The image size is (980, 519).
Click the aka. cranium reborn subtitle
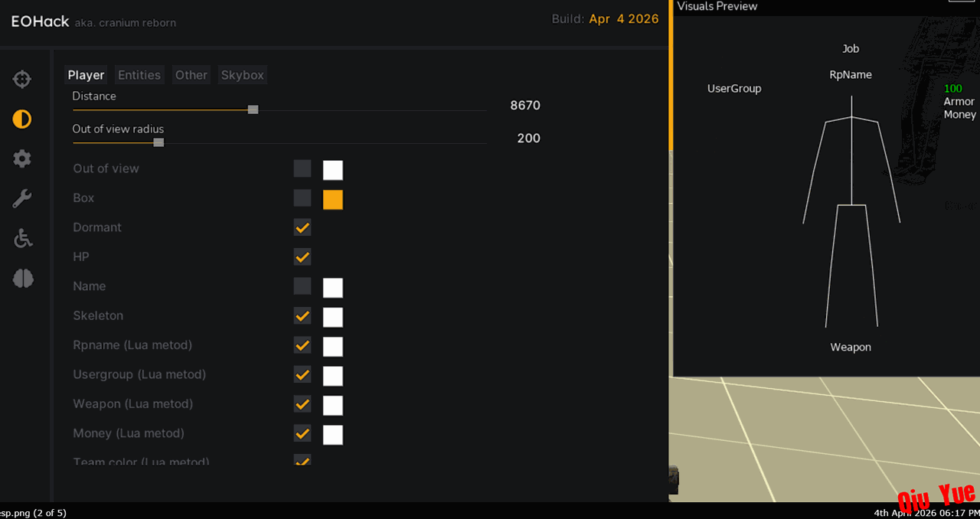[x=126, y=23]
